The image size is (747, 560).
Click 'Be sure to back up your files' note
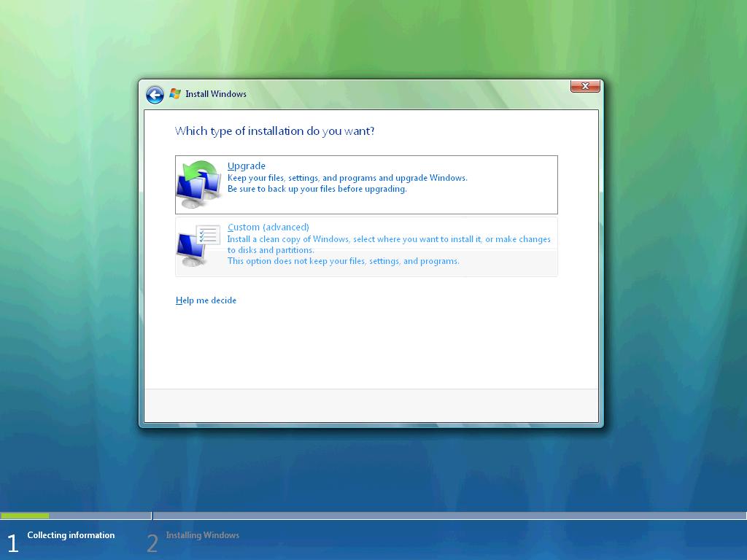(317, 189)
